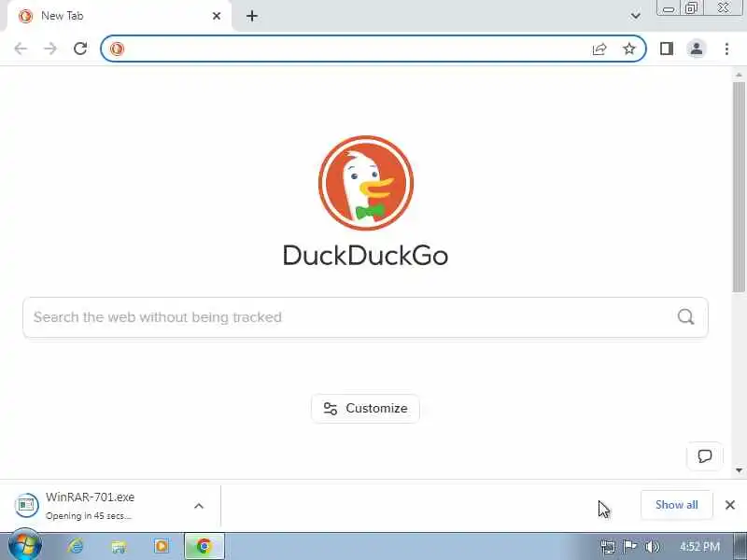This screenshot has height=560, width=747.
Task: Open the Windows Start menu
Action: [25, 546]
